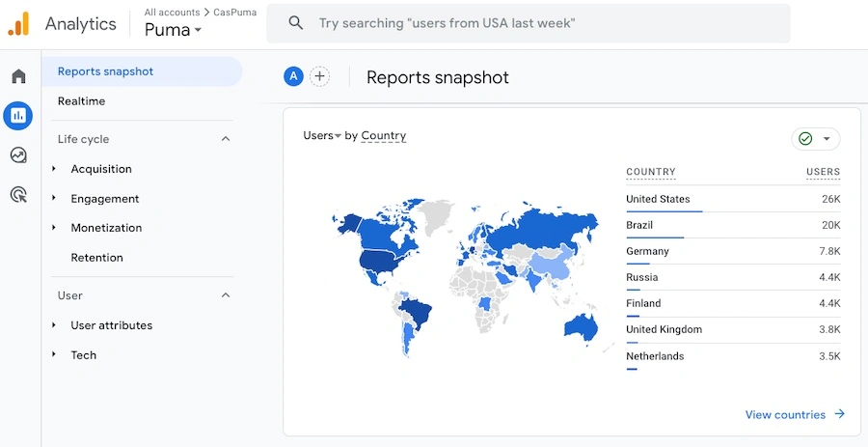Open the green checkmark data quality dropdown
The height and width of the screenshot is (447, 868).
coord(815,139)
